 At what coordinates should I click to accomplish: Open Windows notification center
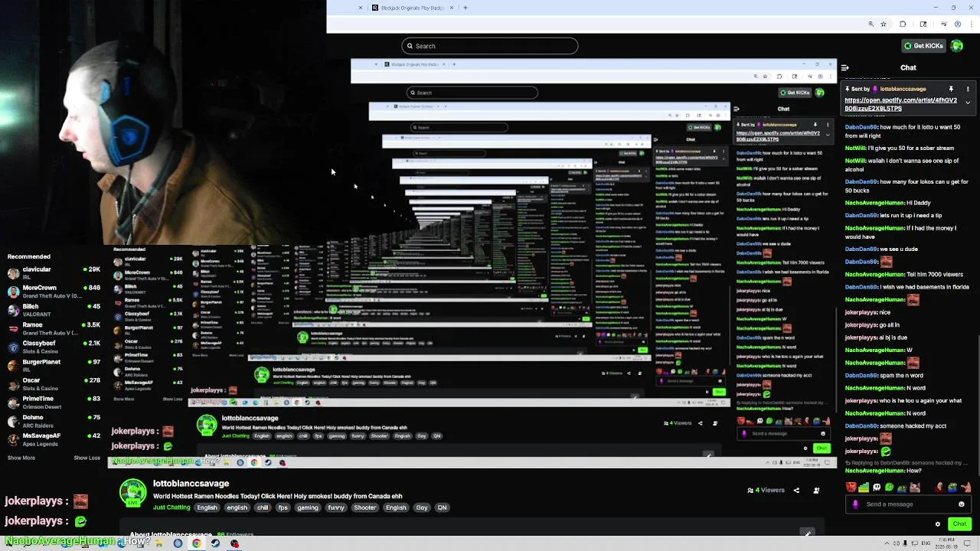tap(968, 544)
